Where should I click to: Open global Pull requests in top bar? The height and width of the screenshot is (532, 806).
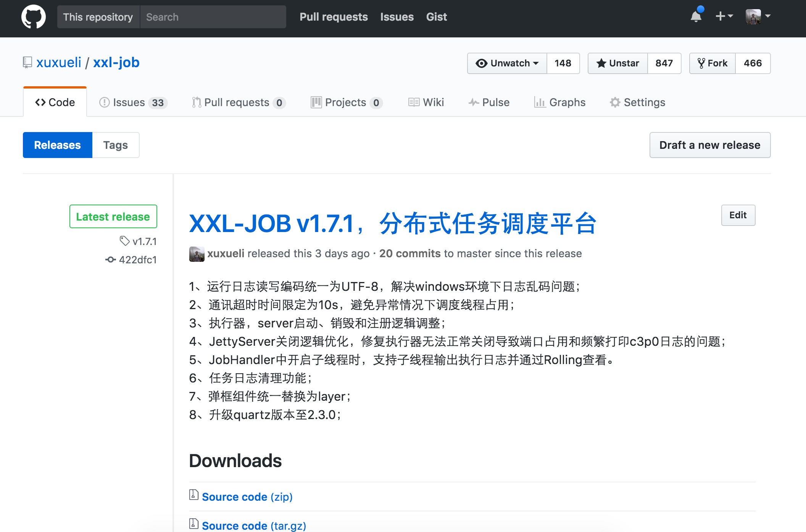pos(334,17)
